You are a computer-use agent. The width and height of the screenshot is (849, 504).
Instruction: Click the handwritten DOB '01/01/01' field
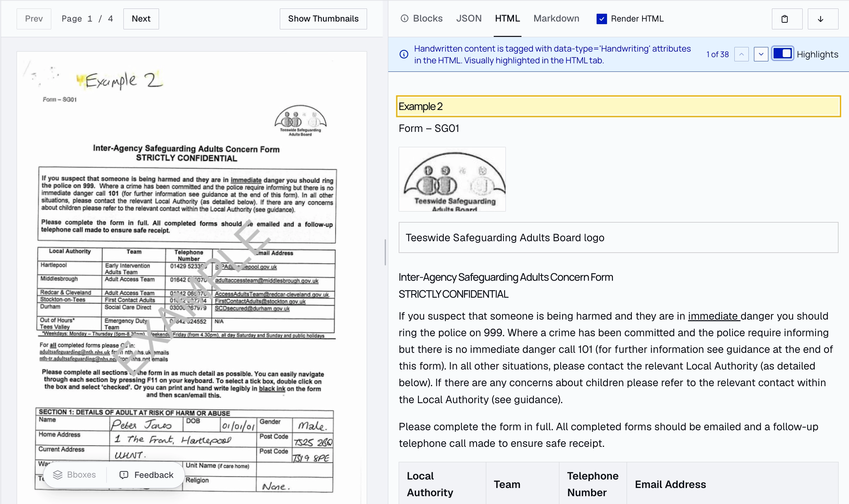pos(238,426)
